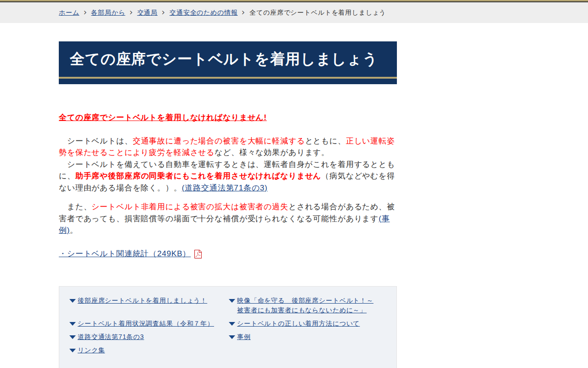Click breadcrumb chevron after 交通局

point(163,12)
